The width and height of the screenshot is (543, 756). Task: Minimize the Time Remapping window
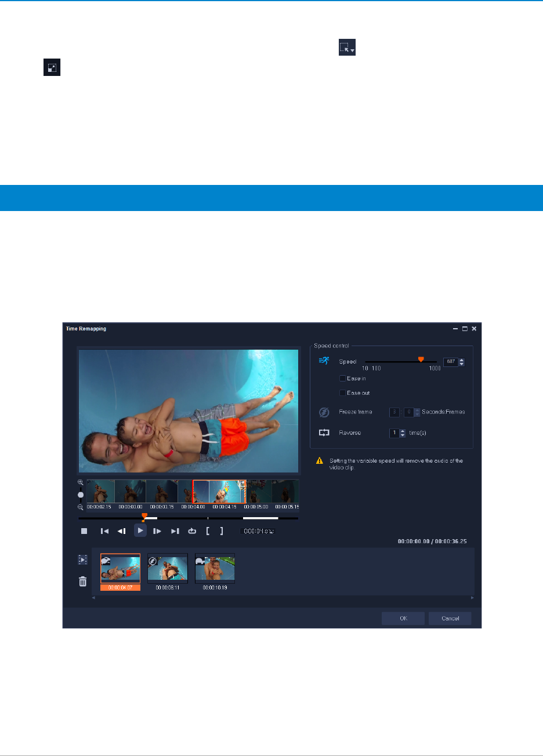point(456,329)
